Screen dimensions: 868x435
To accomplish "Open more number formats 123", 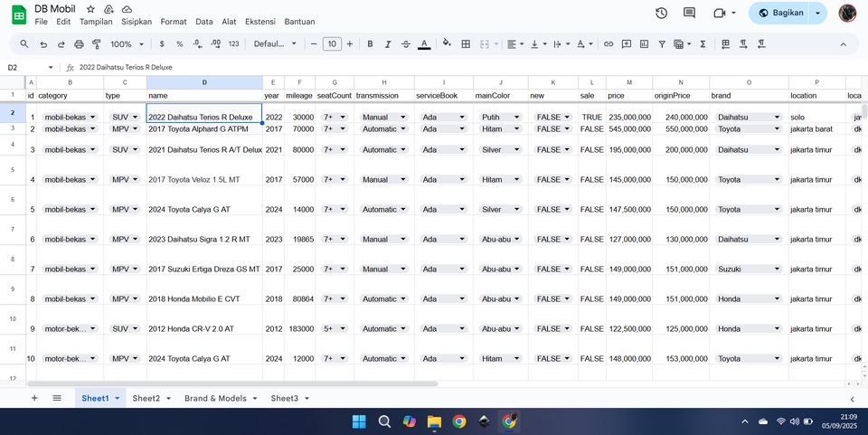I will coord(233,44).
